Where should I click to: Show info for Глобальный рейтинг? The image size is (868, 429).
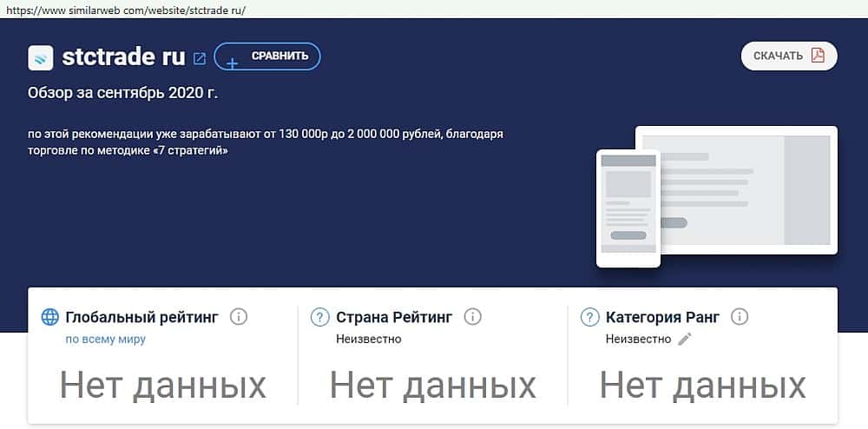click(239, 317)
